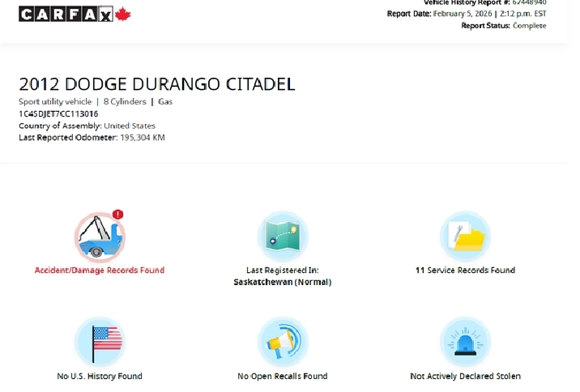This screenshot has width=580, height=392.
Task: Select the No U.S. History Found label
Action: pyautogui.click(x=99, y=376)
